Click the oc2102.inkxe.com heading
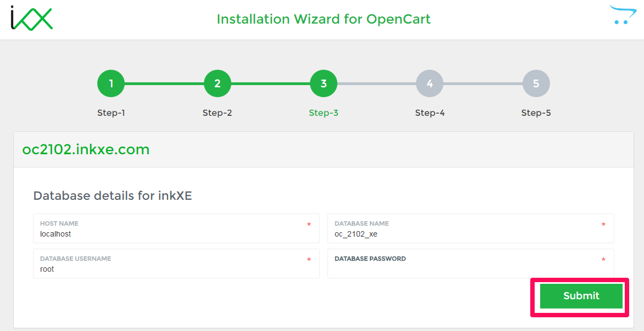This screenshot has height=331, width=644. click(86, 150)
